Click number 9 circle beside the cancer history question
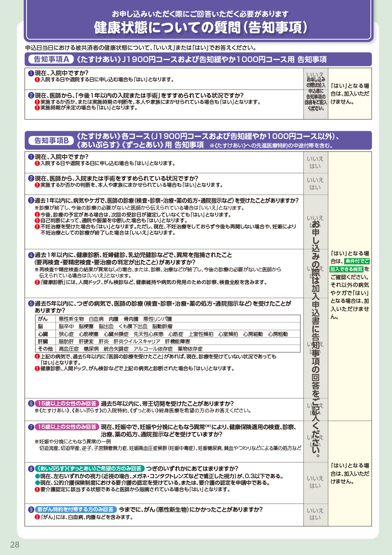This screenshot has height=555, width=392. (31, 510)
